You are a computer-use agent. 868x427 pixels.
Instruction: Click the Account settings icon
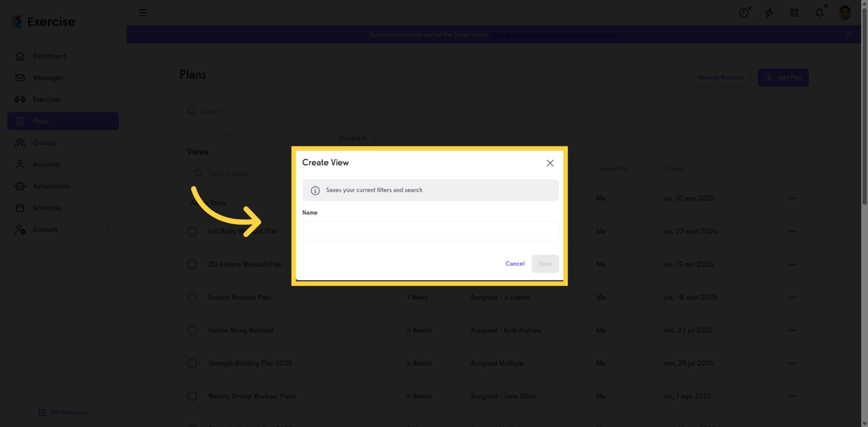[20, 229]
